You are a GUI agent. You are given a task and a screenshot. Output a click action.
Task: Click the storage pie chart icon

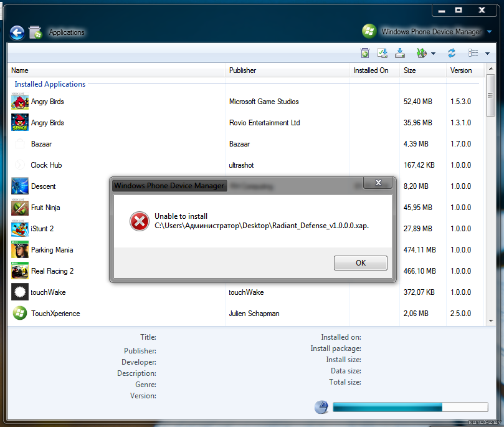321,407
